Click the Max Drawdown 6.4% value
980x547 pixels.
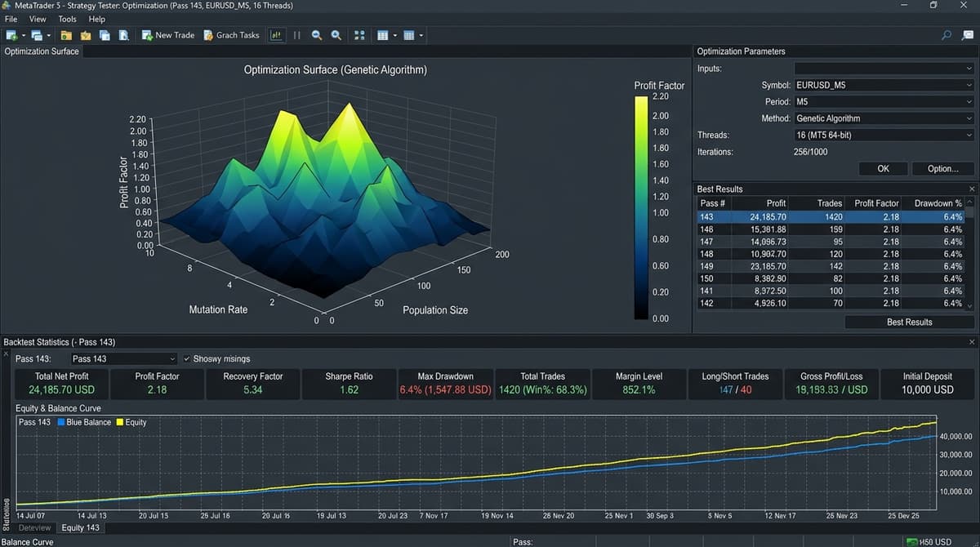[x=445, y=390]
